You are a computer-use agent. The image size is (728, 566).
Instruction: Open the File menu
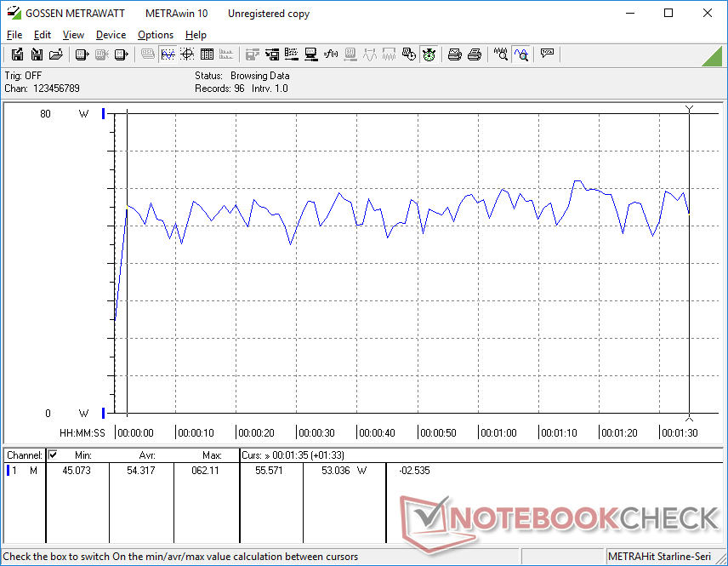coord(14,35)
